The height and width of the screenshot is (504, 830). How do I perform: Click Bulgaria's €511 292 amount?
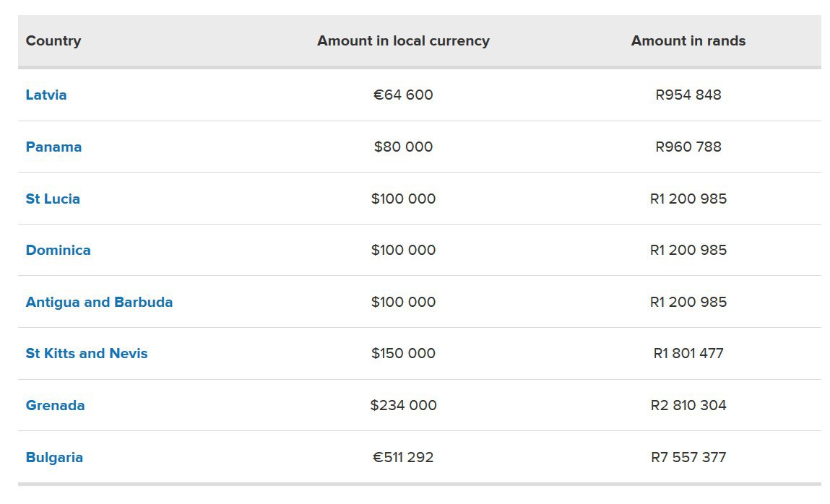coord(403,457)
